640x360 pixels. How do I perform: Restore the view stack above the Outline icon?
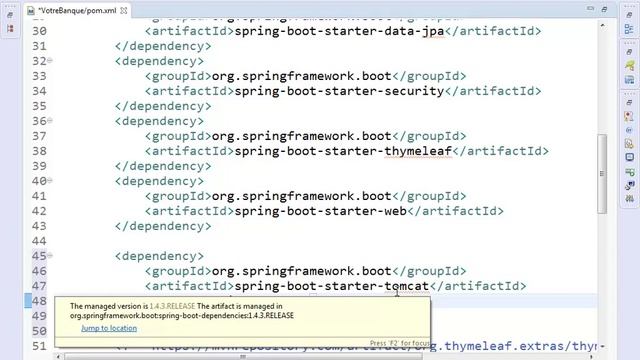point(629,15)
